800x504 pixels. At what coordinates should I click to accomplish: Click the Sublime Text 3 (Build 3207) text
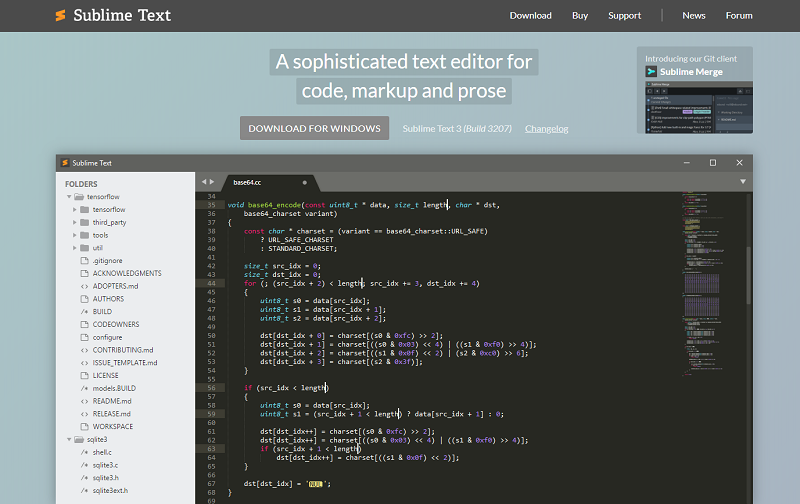(457, 129)
